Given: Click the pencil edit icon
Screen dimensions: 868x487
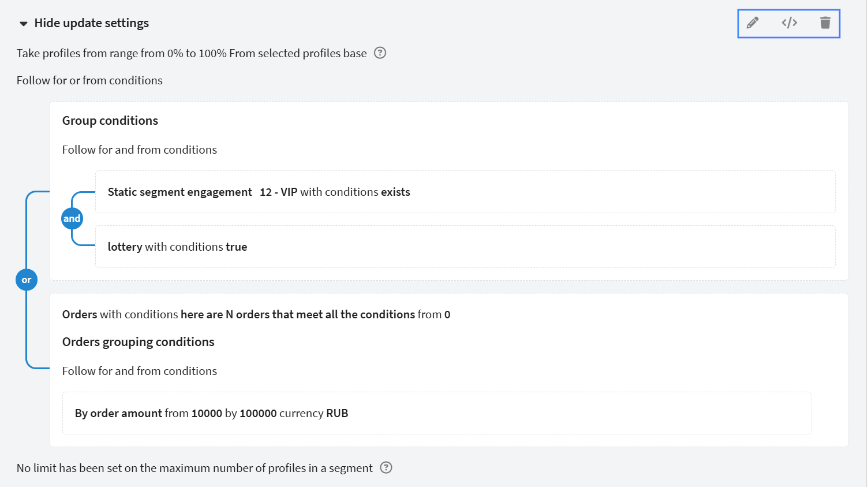Looking at the screenshot, I should pos(753,23).
